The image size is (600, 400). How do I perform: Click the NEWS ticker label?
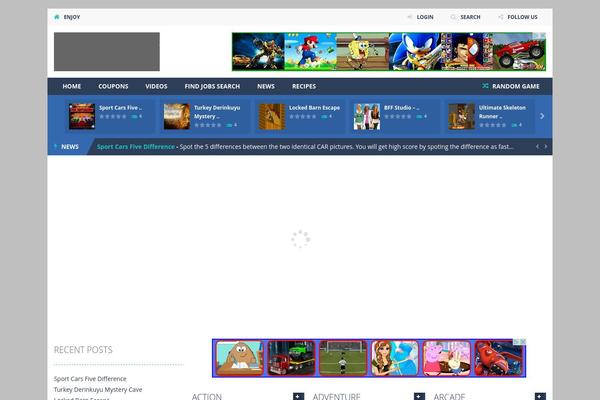(x=70, y=147)
